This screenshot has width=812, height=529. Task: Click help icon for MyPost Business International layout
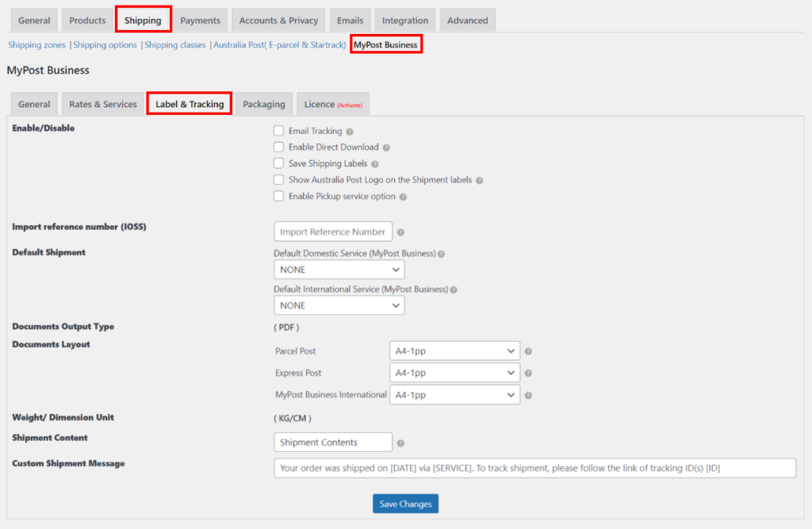click(x=528, y=395)
